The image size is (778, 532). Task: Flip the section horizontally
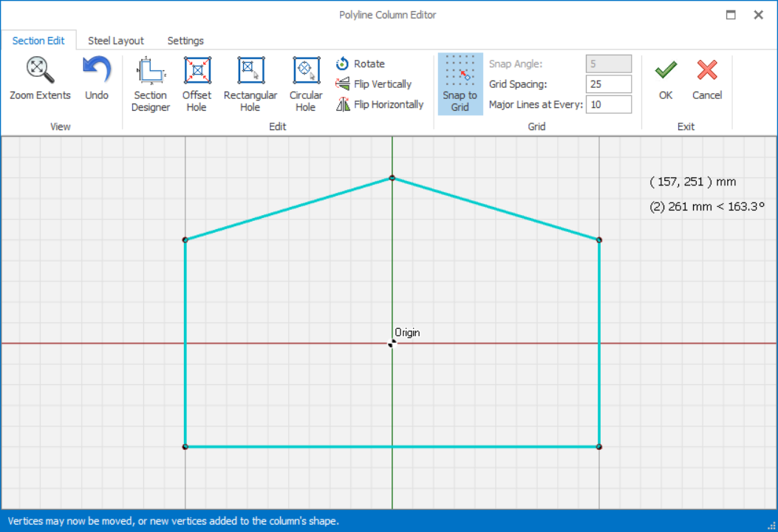coord(380,105)
